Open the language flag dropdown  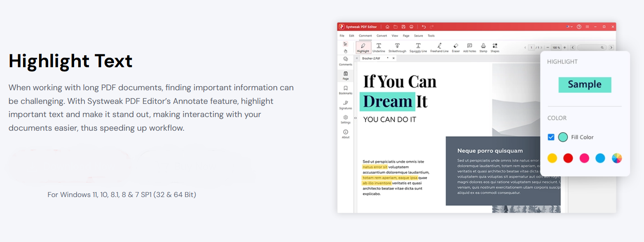569,27
